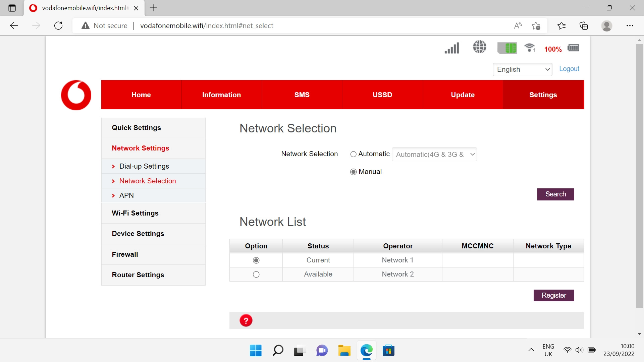This screenshot has width=644, height=362.
Task: Select the Manual radio button
Action: coord(354,172)
